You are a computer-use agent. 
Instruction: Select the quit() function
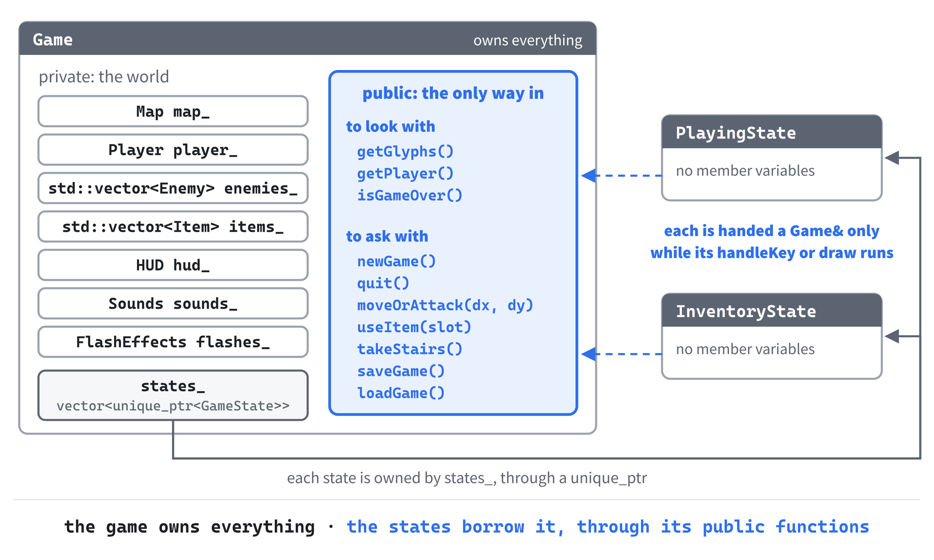pyautogui.click(x=383, y=283)
